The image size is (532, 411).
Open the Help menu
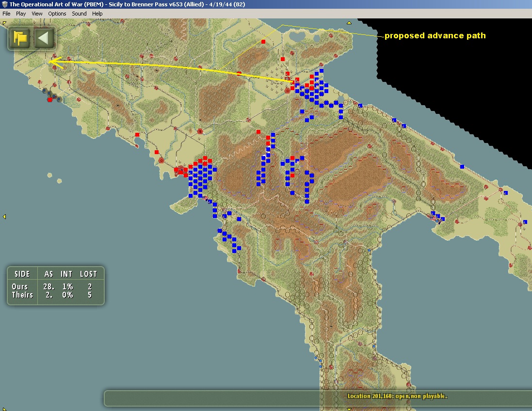click(97, 14)
